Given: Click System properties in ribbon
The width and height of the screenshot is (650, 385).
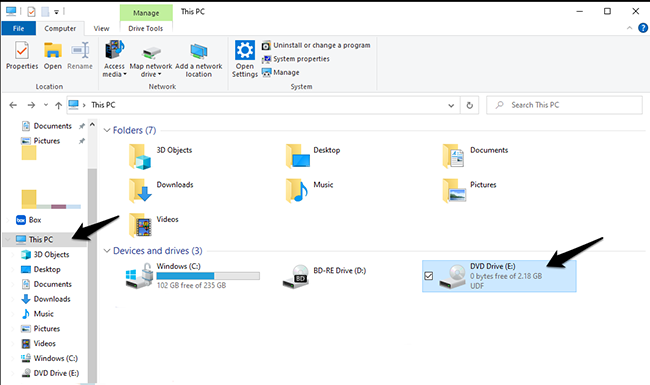Looking at the screenshot, I should [x=296, y=59].
